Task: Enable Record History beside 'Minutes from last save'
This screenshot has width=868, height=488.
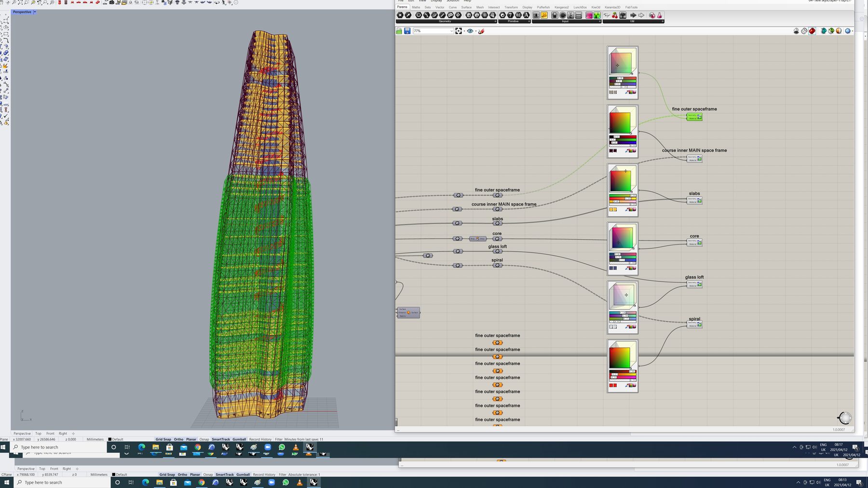Action: pos(260,439)
